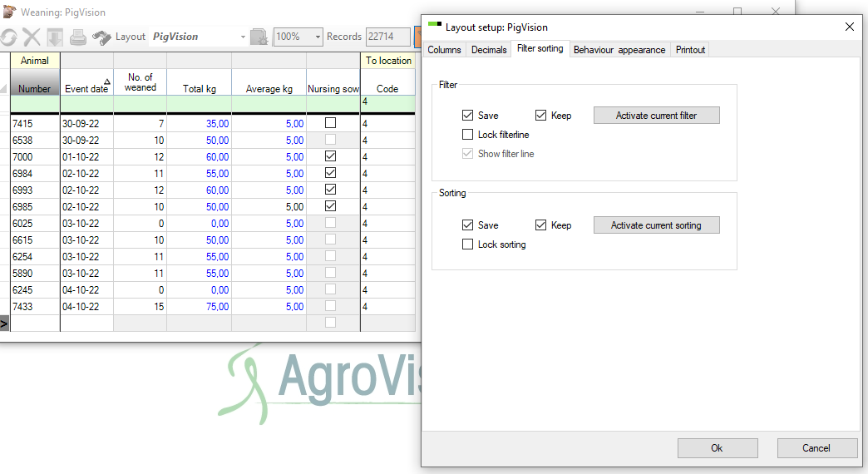
Task: Click the Event date filter line cell
Action: pos(86,104)
